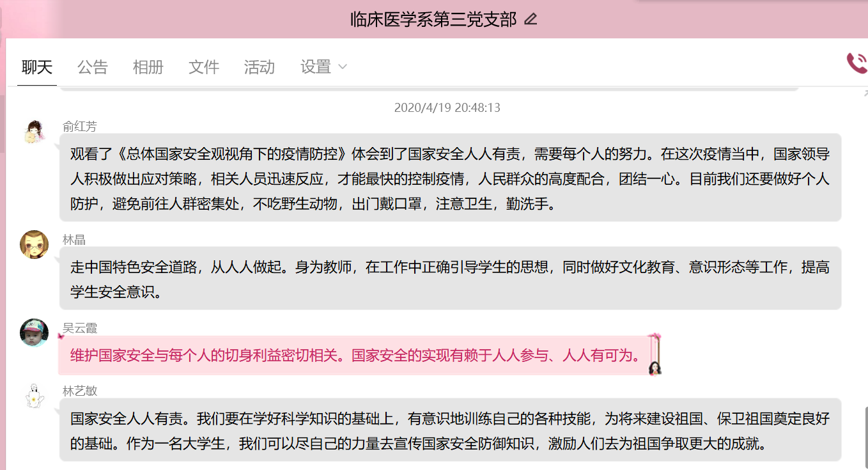
Task: Click the pencil edit icon beside group name
Action: coord(531,19)
